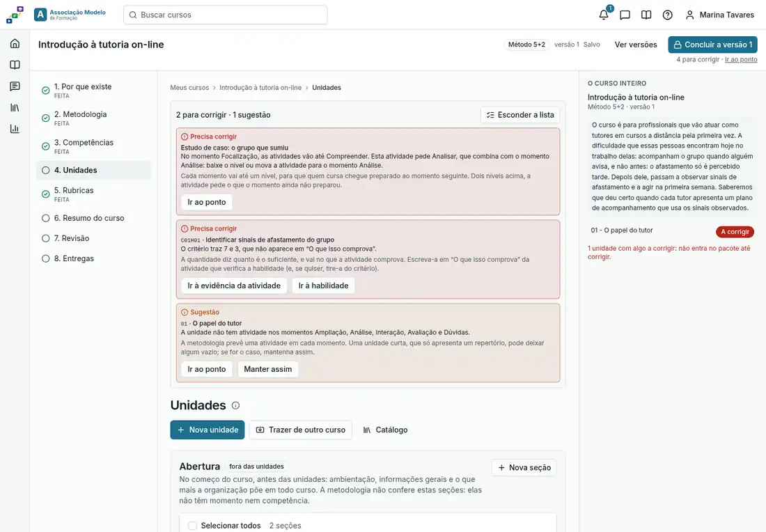This screenshot has height=532, width=766.
Task: Click Trazer de outro curso button
Action: click(300, 430)
